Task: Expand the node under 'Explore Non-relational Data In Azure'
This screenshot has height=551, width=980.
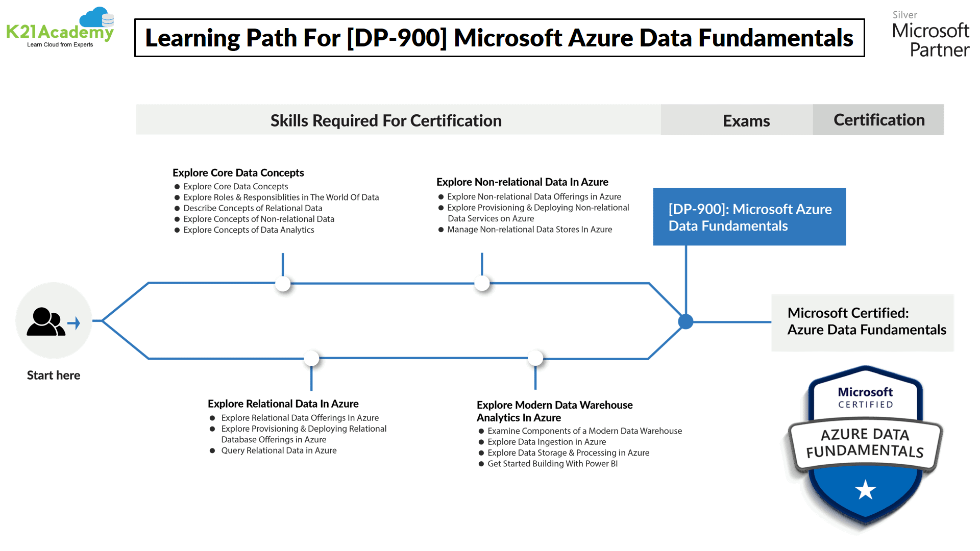Action: (x=481, y=282)
